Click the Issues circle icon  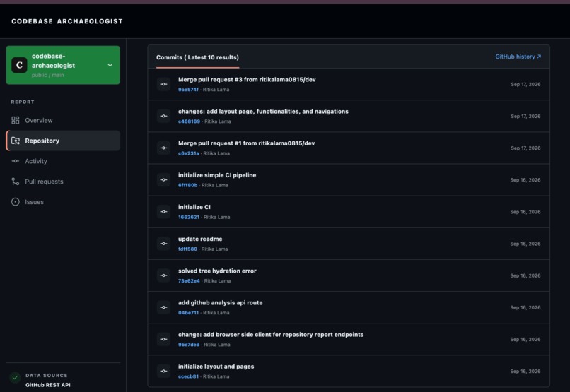[x=16, y=202]
